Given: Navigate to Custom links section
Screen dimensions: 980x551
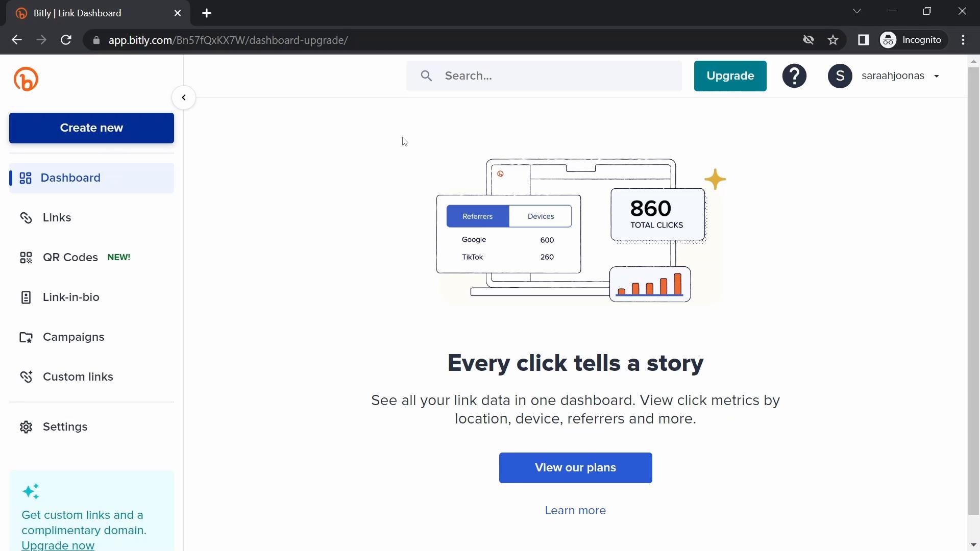Looking at the screenshot, I should 78,376.
